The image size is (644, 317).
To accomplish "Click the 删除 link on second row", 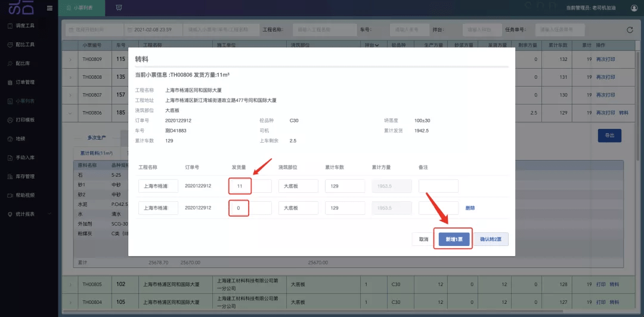I will point(470,208).
